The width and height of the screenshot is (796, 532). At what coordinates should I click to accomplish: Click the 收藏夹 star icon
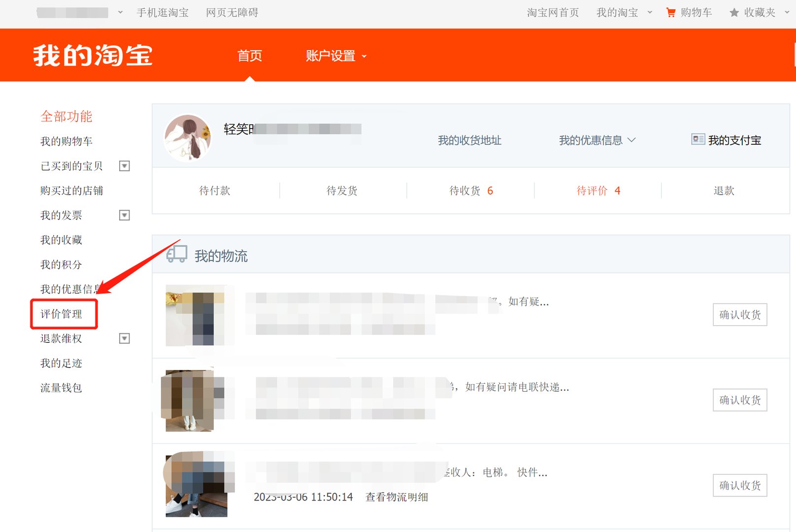[x=733, y=12]
